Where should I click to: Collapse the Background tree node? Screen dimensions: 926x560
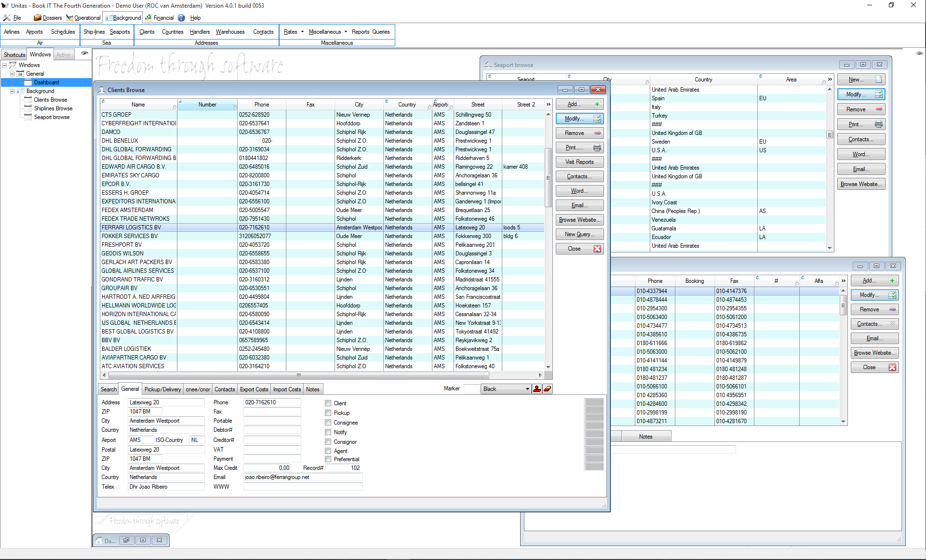(13, 91)
